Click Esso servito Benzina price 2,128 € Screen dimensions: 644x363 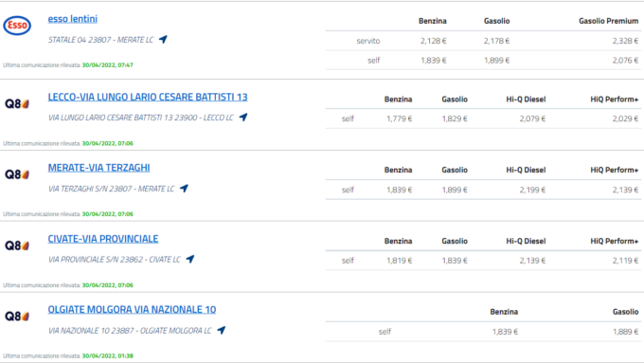tap(434, 41)
